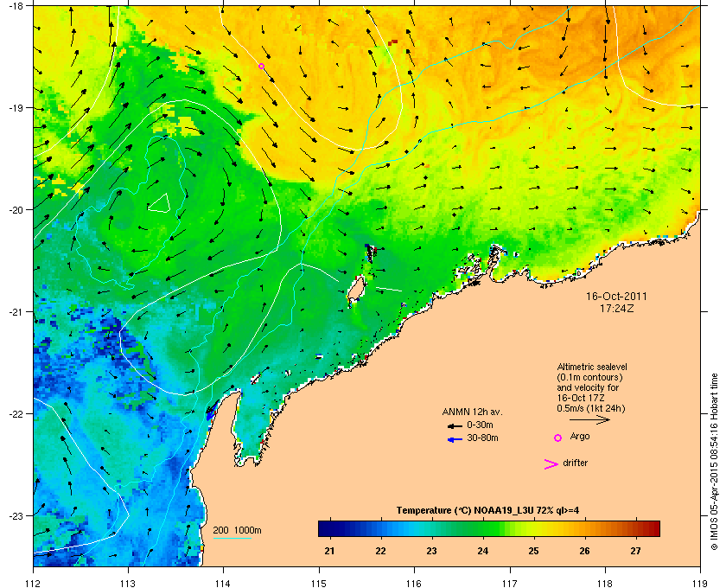
Task: Click the time label 17:24Z
Action: [x=616, y=308]
